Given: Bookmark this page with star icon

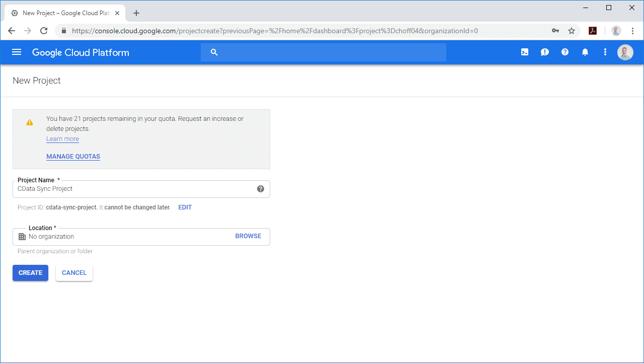Looking at the screenshot, I should 572,31.
